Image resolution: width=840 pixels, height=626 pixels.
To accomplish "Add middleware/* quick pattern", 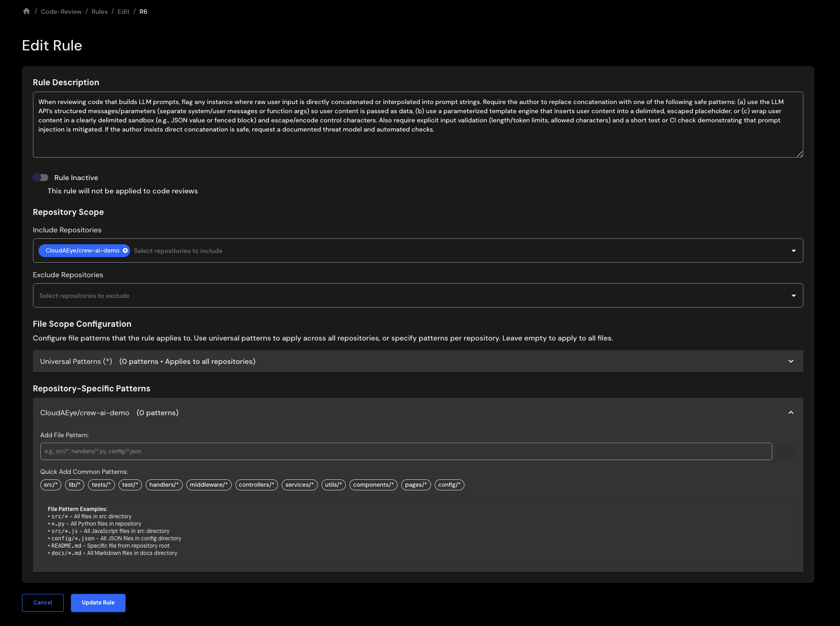I will point(209,485).
